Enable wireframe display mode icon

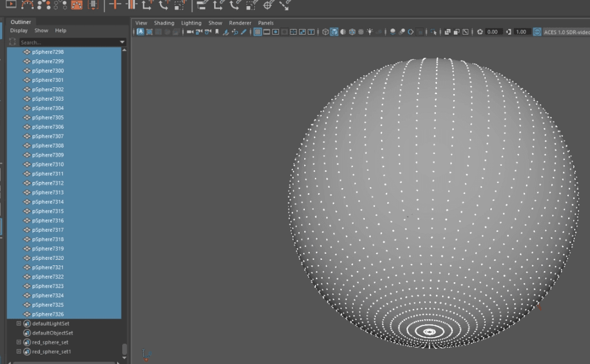(x=326, y=32)
